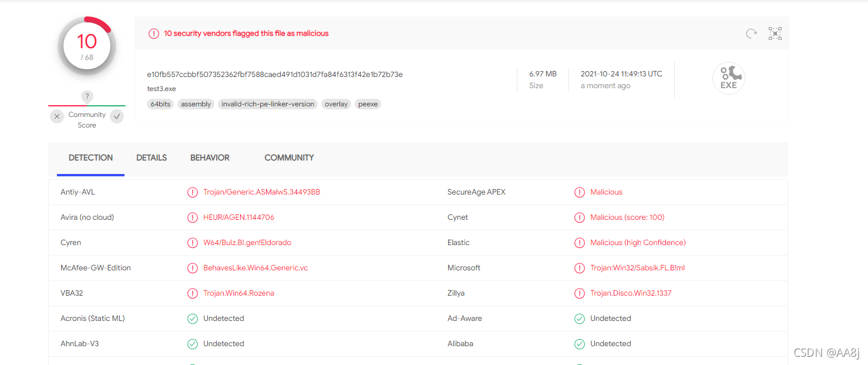Click green check icon for Acronis result

click(x=192, y=319)
